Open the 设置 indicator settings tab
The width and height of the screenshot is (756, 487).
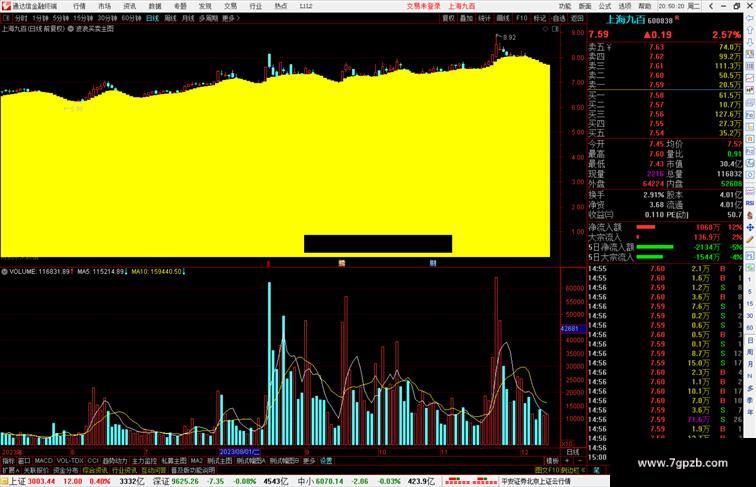[326, 460]
